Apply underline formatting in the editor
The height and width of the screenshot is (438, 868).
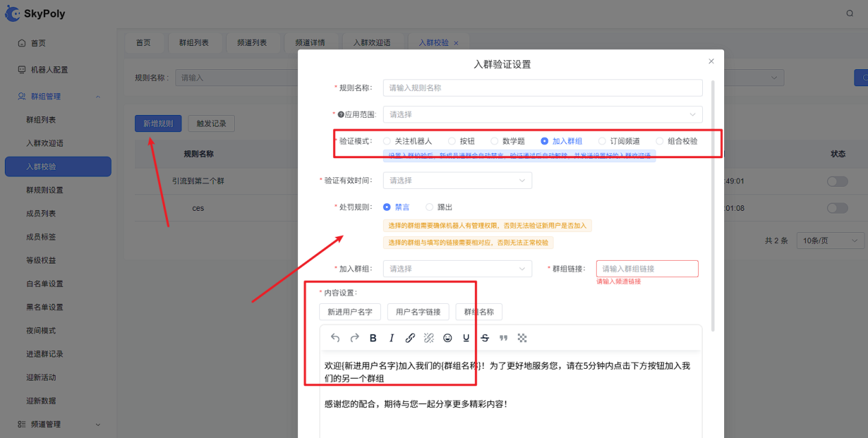coord(467,337)
